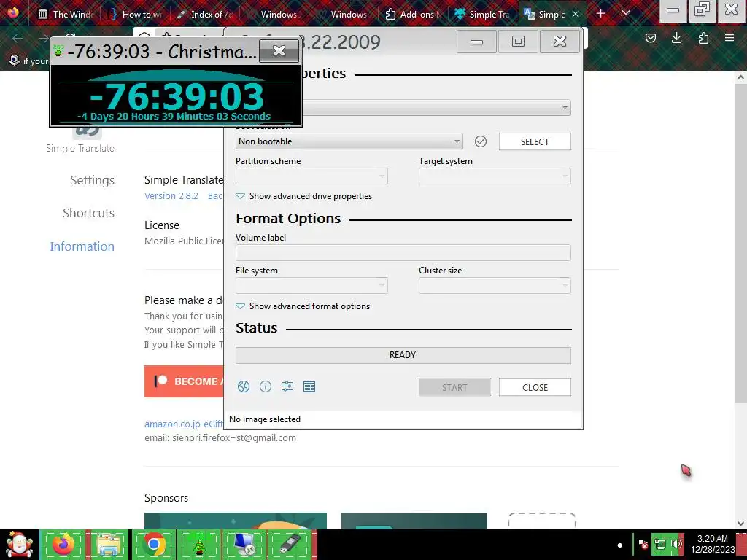The image size is (747, 560).
Task: Click the Volume label input field
Action: (x=403, y=253)
